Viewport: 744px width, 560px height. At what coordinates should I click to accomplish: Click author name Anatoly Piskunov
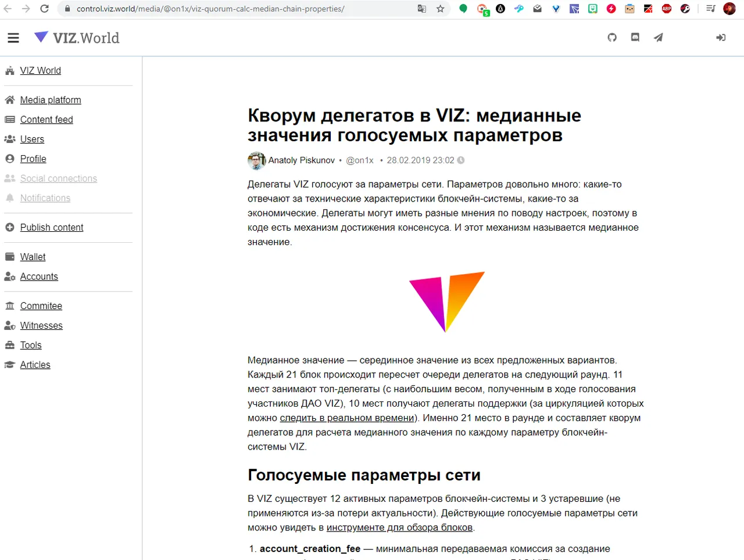pos(302,160)
